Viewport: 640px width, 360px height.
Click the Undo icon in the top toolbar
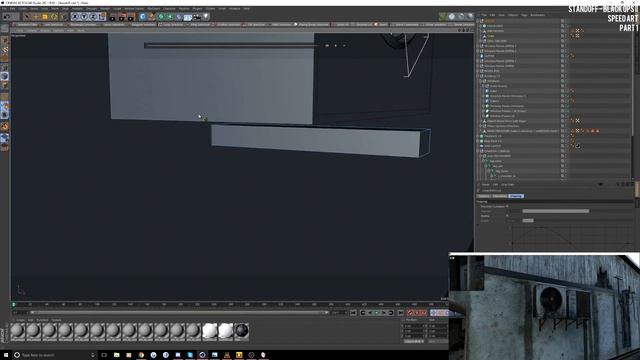tap(7, 17)
